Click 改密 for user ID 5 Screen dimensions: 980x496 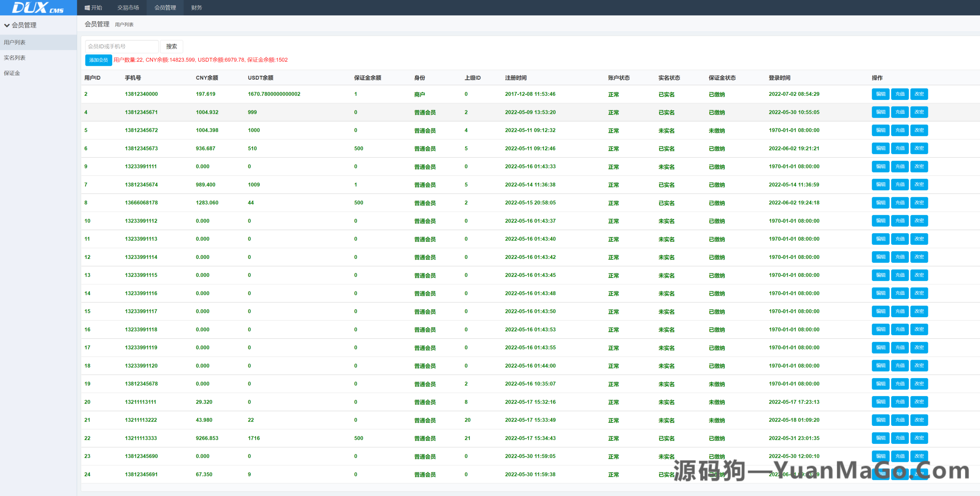coord(919,130)
